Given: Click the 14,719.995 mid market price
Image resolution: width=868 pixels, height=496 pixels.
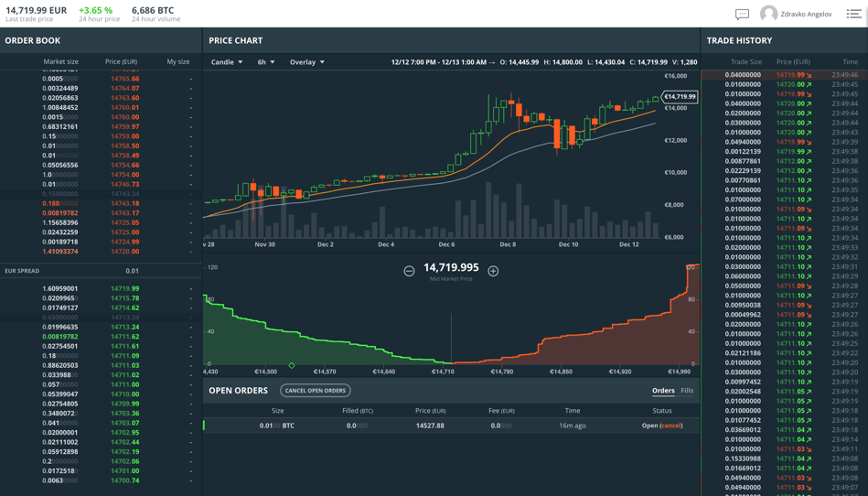Looking at the screenshot, I should coord(451,268).
